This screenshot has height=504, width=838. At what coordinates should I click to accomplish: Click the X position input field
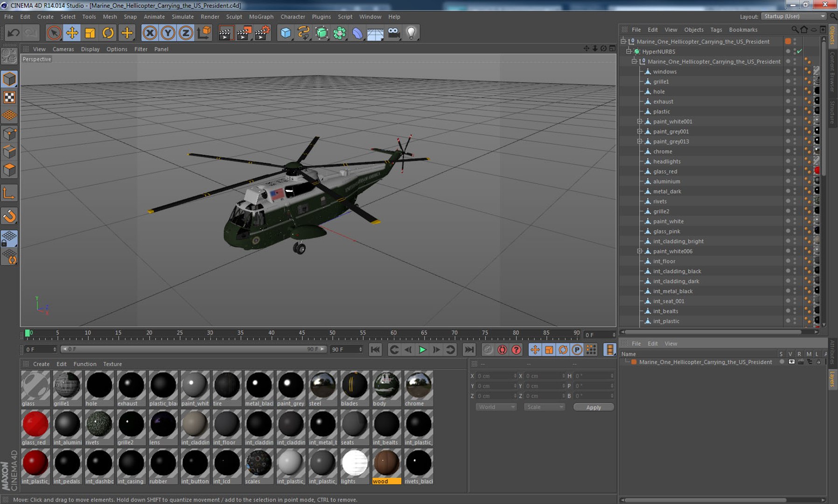click(x=496, y=376)
